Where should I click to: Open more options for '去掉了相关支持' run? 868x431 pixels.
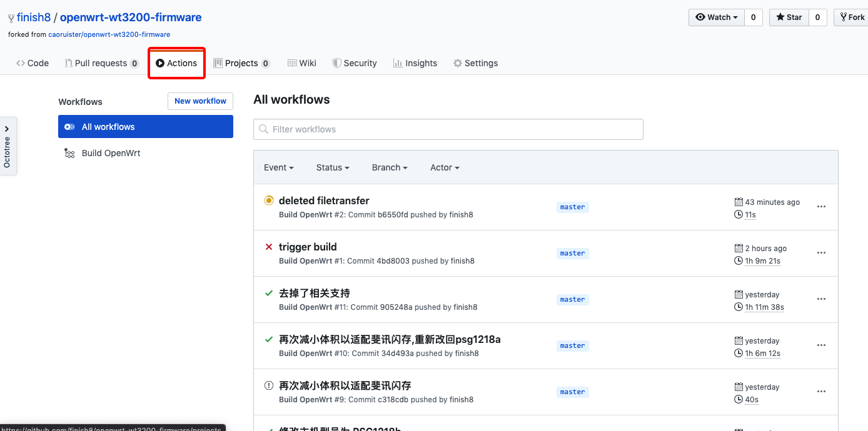click(x=822, y=299)
